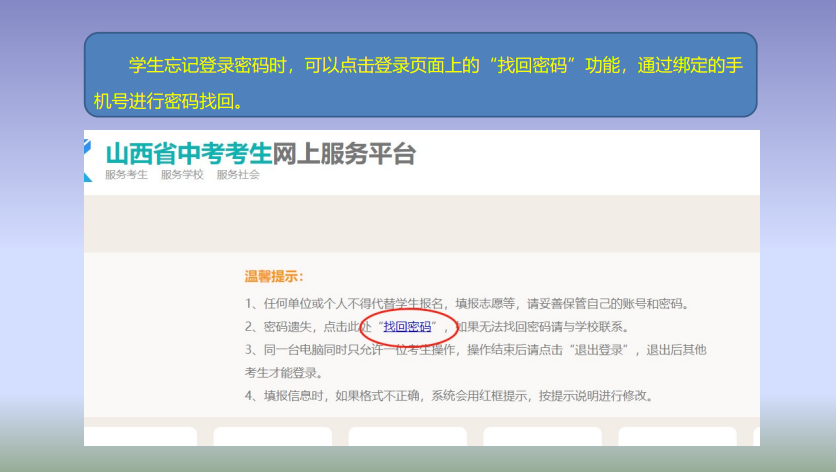The image size is (836, 472).
Task: Open the second white card at the bottom
Action: [x=273, y=436]
